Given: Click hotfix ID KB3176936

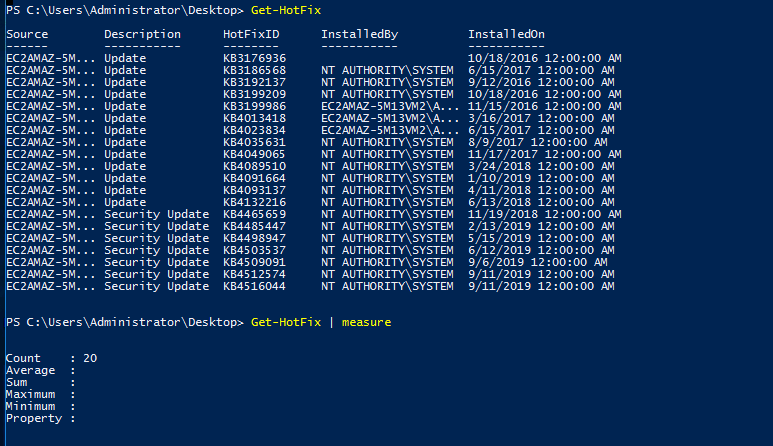Looking at the screenshot, I should coord(254,58).
